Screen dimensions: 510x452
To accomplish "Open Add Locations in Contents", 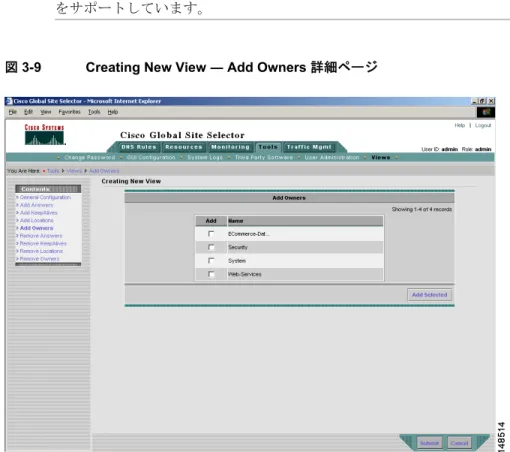I will click(x=37, y=220).
